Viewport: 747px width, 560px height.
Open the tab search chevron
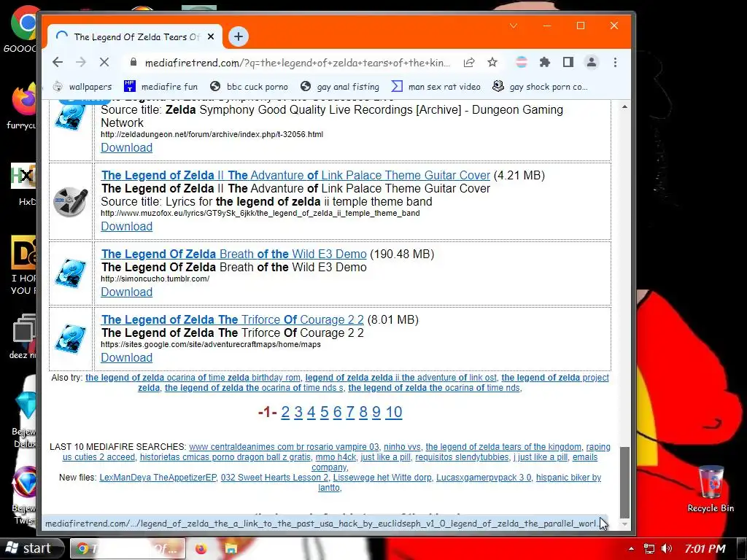(514, 26)
